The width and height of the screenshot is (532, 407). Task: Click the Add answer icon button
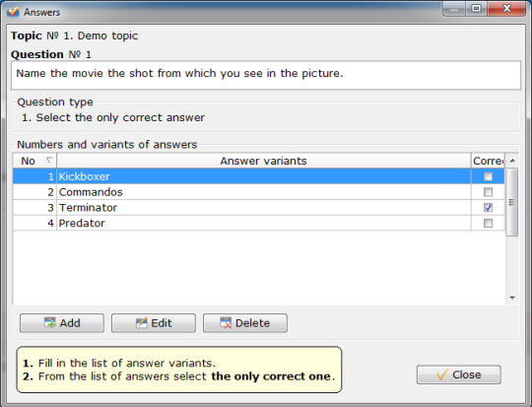pos(62,323)
